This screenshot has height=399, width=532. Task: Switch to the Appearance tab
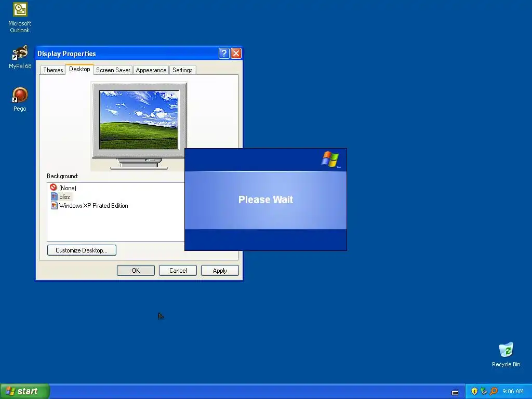coord(151,70)
